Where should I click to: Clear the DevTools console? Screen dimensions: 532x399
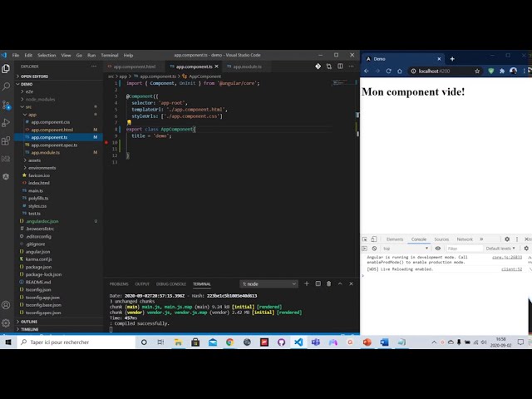pyautogui.click(x=374, y=249)
